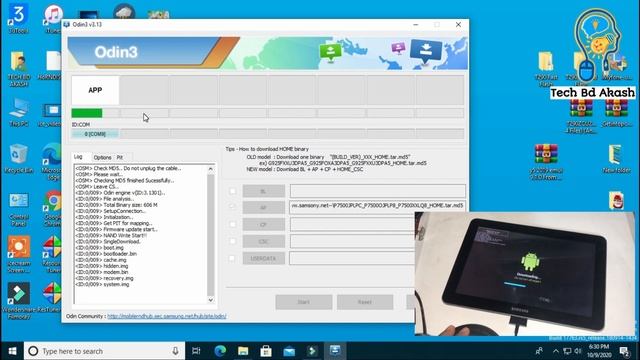
Task: Tick the BL checkbox
Action: tap(232, 191)
